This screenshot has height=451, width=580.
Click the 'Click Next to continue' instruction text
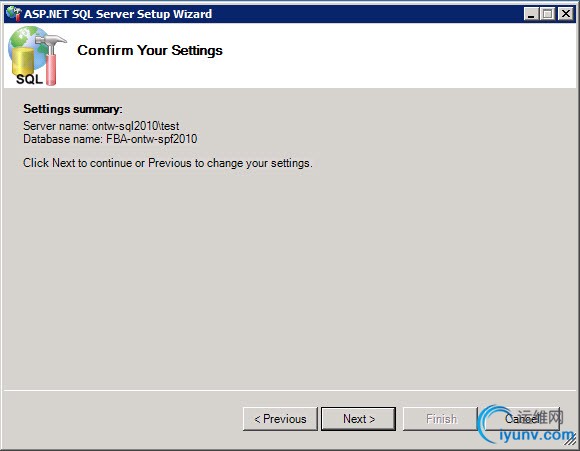(x=168, y=163)
